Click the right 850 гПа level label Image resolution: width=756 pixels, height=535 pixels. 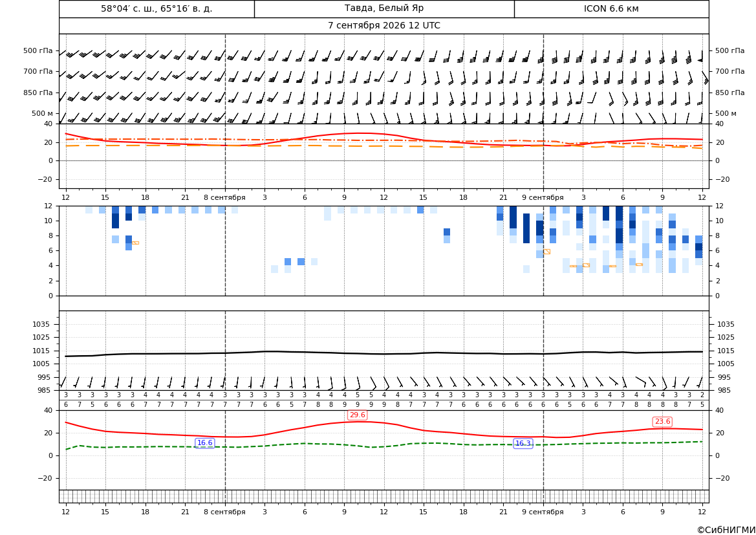coord(730,93)
